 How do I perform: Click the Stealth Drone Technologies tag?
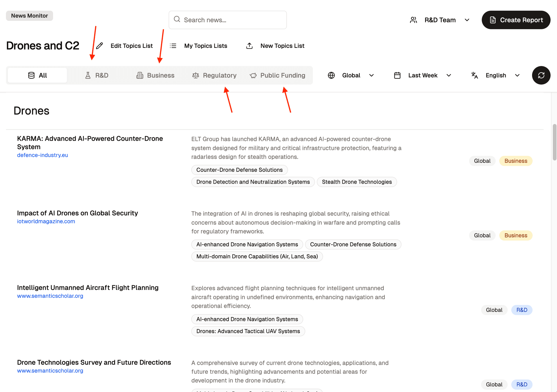point(357,182)
